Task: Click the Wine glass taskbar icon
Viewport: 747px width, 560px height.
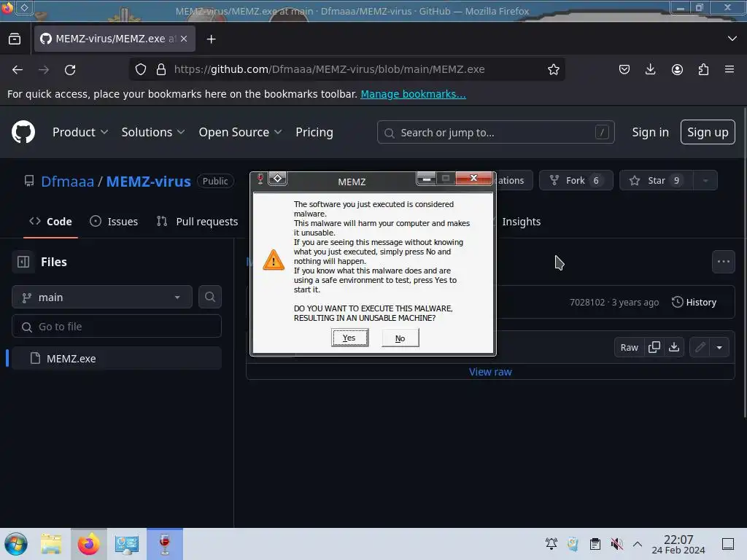Action: (x=165, y=544)
